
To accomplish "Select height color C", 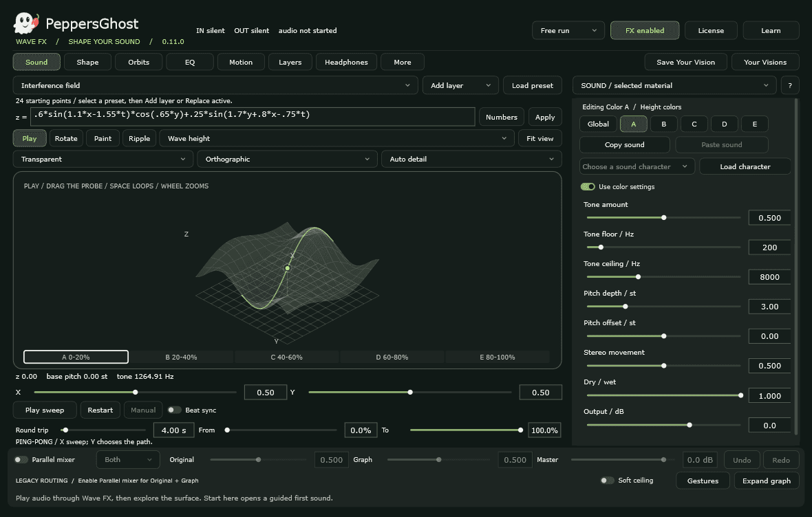I will [x=694, y=124].
